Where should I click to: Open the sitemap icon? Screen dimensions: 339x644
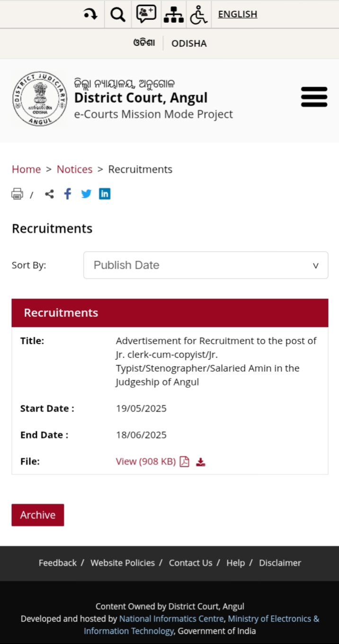coord(173,14)
